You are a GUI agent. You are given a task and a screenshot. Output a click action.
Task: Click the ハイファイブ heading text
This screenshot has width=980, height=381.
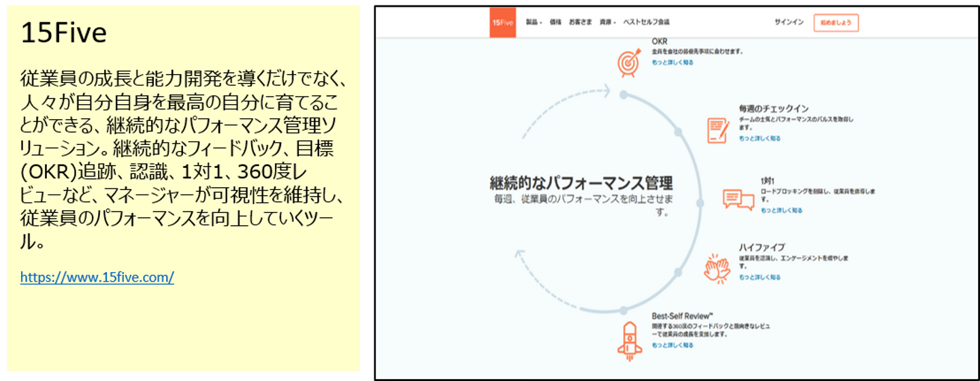[x=762, y=247]
